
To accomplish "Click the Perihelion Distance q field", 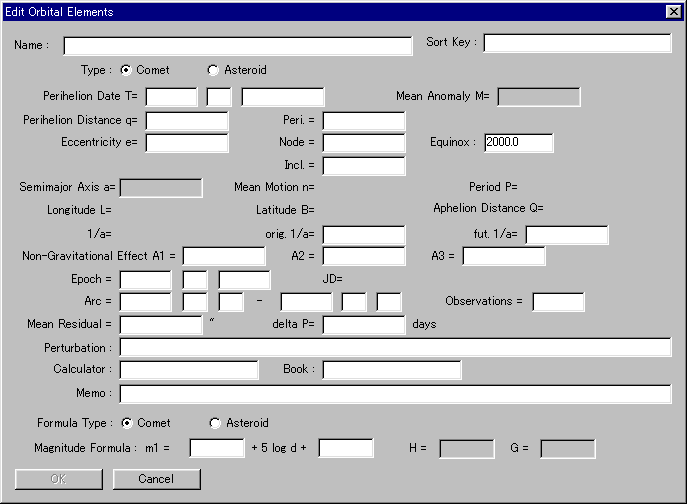I will point(187,120).
